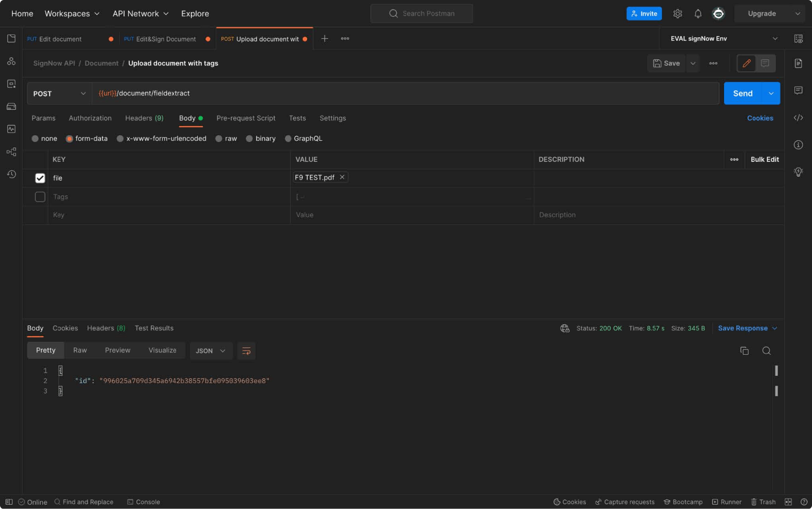Open the JSON response format dropdown
812x509 pixels.
pos(211,351)
